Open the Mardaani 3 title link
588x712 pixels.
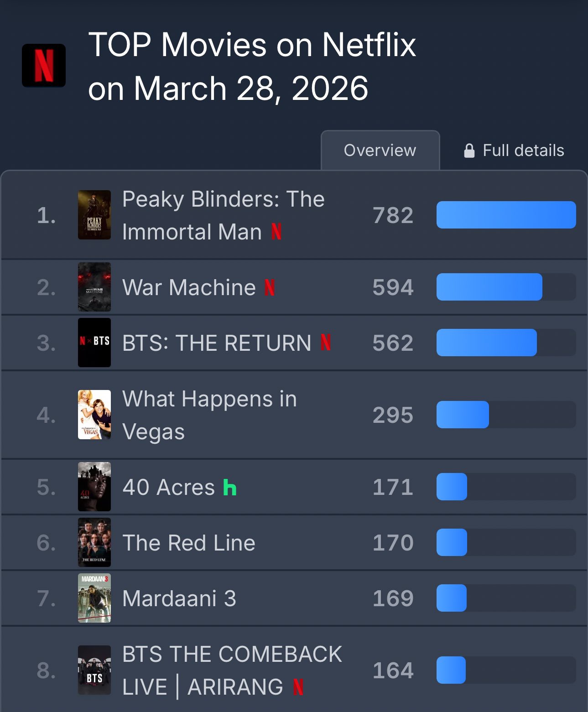[x=179, y=598]
